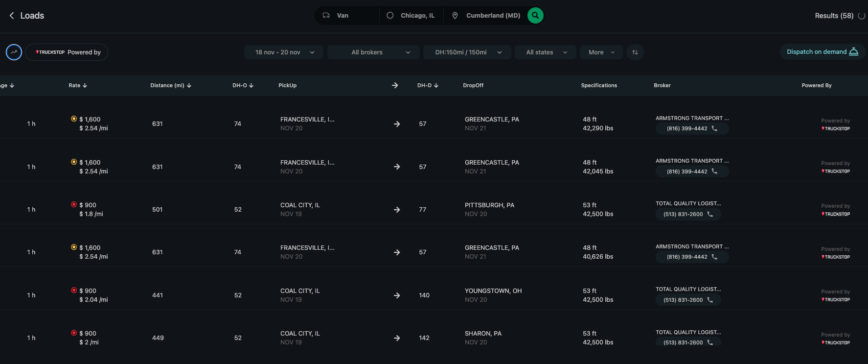Select the SHARON, PA dropoff cell
This screenshot has height=364, width=868.
click(483, 338)
